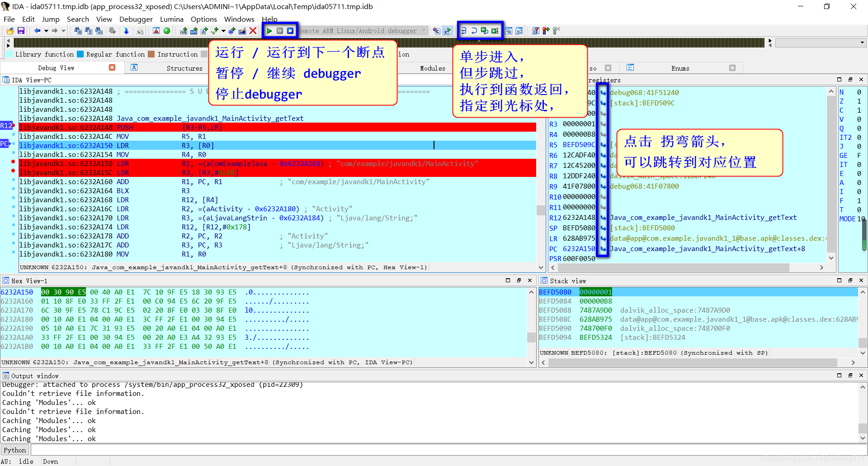Expand dropdown arrow after the structure plus icon
The height and width of the screenshot is (466, 868).
coord(223,31)
